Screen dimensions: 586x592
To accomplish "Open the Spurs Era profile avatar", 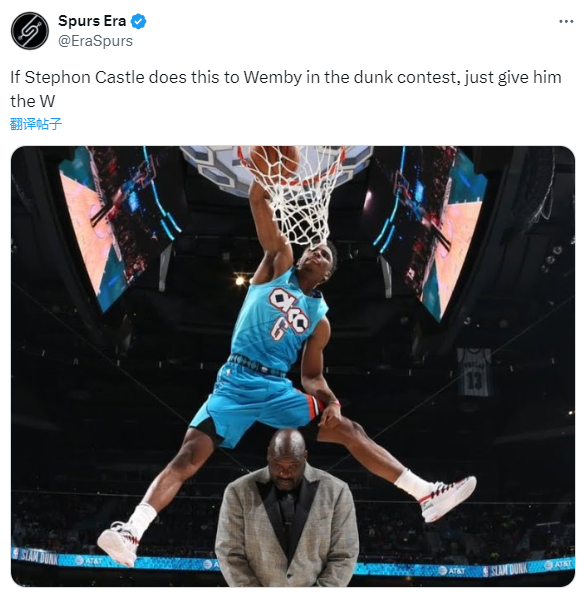I will point(30,31).
